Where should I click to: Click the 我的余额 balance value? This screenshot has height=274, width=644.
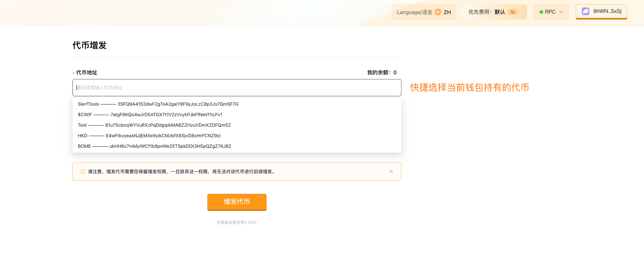tap(395, 73)
